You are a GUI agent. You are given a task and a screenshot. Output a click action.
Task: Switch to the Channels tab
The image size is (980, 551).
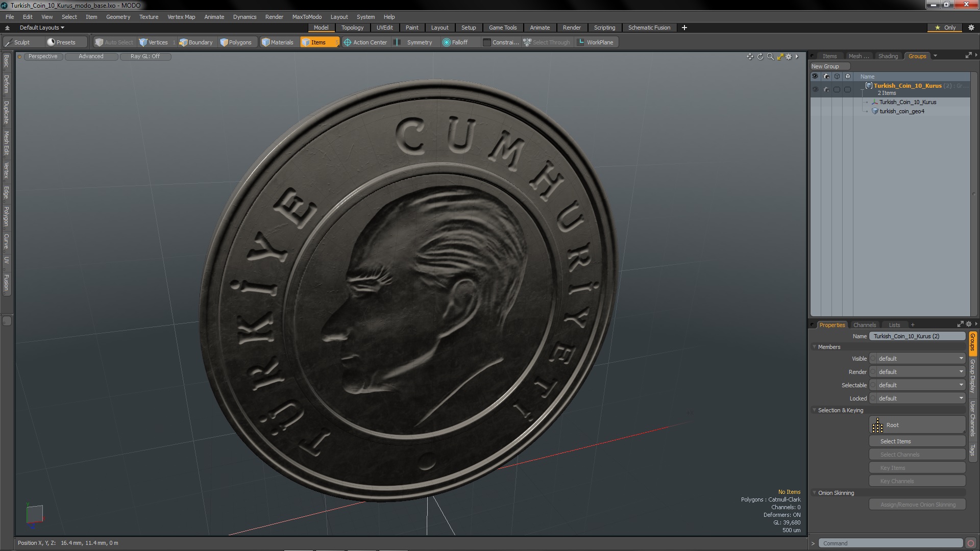pyautogui.click(x=864, y=325)
